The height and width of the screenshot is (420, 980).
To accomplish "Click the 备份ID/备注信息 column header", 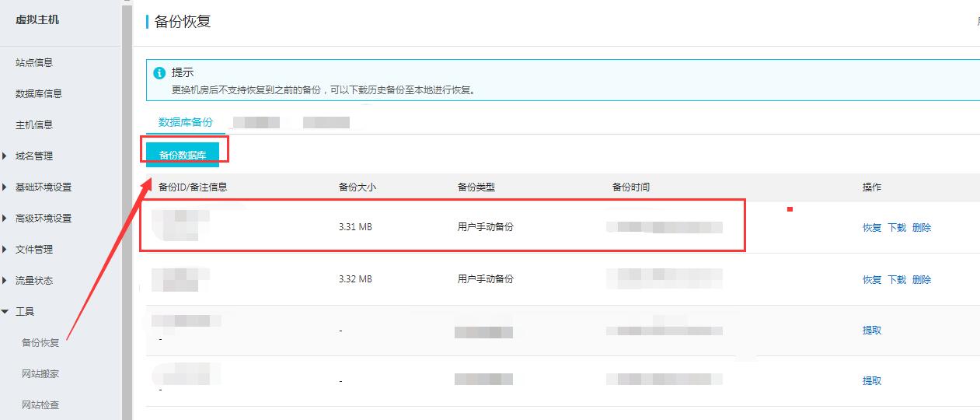I will point(193,187).
